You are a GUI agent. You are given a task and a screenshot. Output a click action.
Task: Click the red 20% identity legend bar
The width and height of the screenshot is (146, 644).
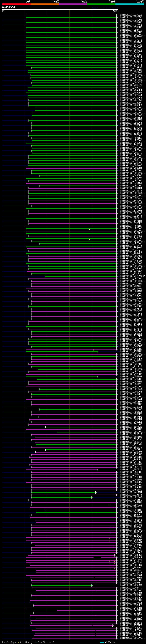click(x=16, y=4)
